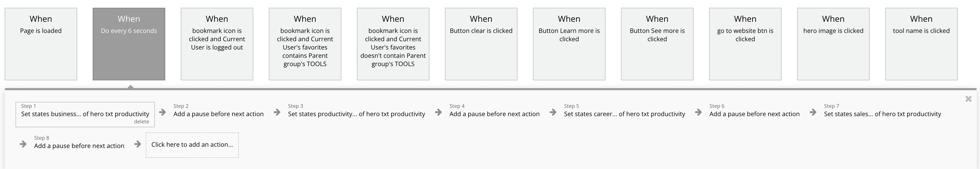This screenshot has height=169, width=980.
Task: Select 'go to website btn is clicked' event
Action: click(x=745, y=44)
